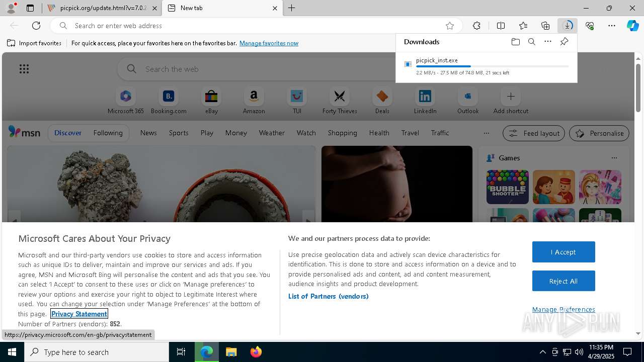The height and width of the screenshot is (362, 644).
Task: Open the Weather category
Action: pos(272,133)
